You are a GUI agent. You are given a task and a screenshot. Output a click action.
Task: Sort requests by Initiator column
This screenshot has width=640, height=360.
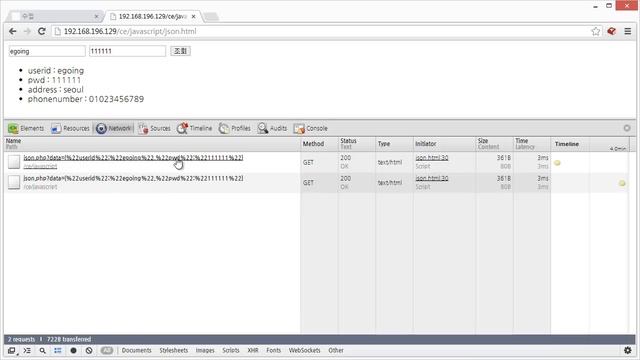point(444,144)
